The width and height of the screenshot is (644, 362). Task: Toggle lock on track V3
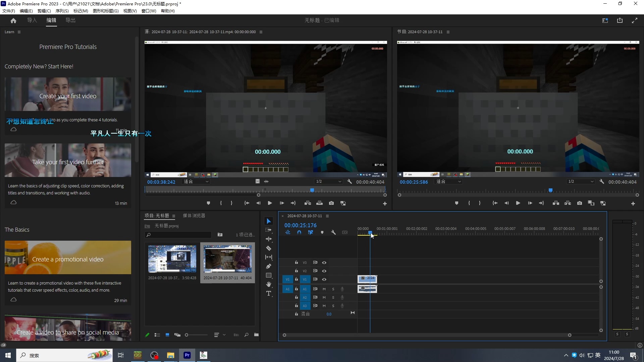click(297, 262)
